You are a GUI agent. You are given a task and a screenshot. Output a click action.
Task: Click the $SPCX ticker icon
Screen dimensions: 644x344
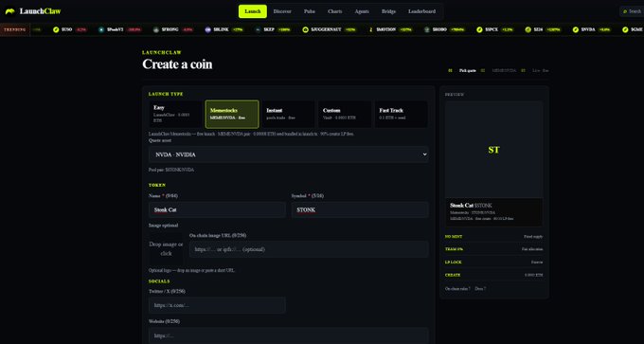479,29
